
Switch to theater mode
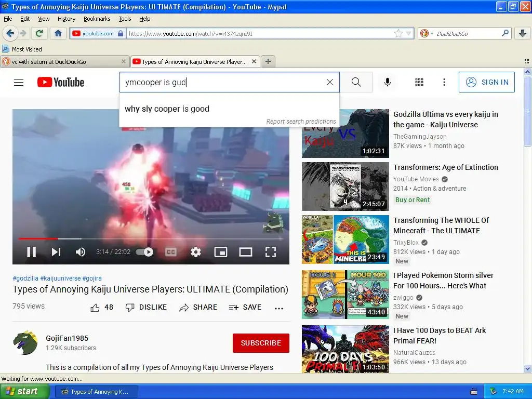246,252
